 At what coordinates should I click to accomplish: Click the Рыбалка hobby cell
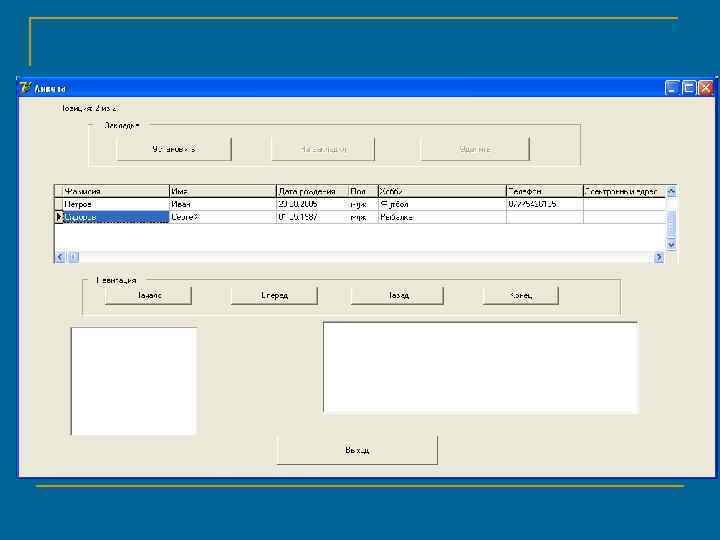(442, 217)
